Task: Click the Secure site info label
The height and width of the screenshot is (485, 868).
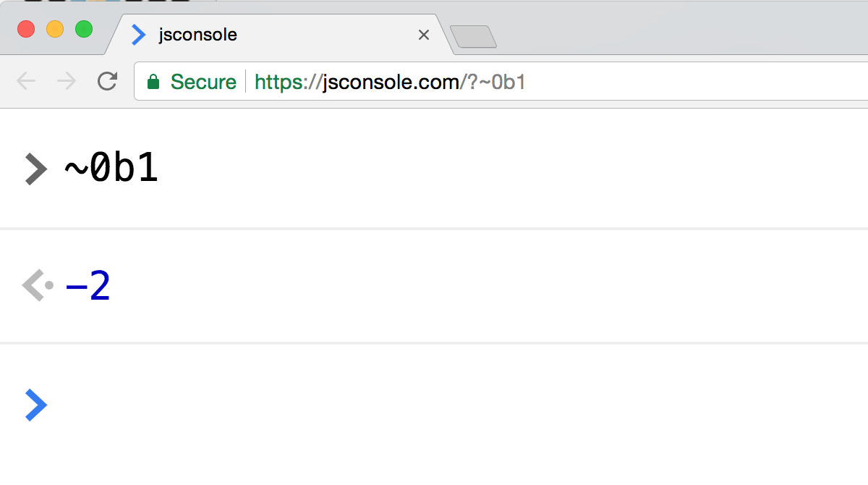Action: tap(203, 82)
